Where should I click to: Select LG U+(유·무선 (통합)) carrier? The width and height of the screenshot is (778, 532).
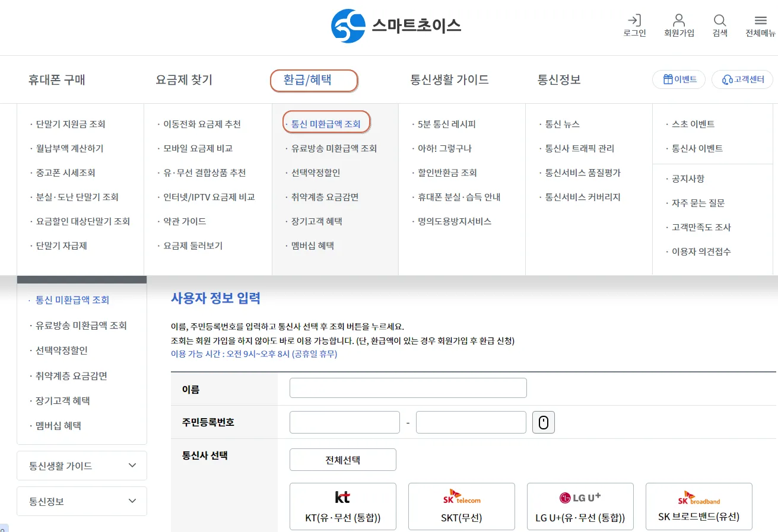580,506
